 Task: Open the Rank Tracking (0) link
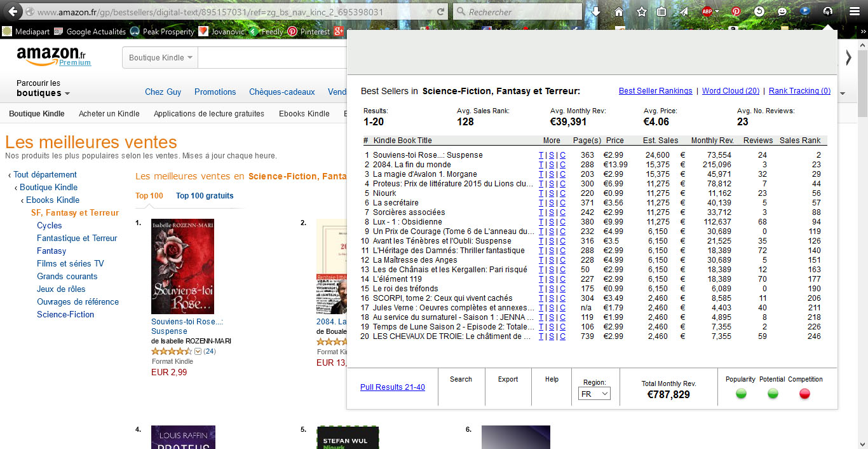[x=799, y=91]
